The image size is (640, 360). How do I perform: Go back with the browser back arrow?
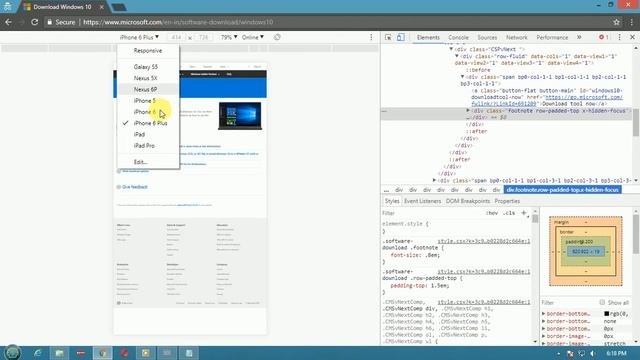(x=9, y=22)
